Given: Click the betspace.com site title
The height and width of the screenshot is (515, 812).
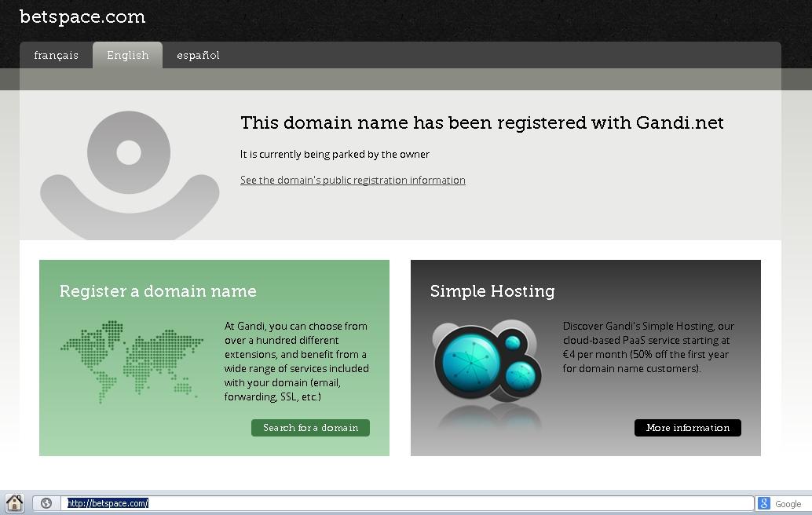Looking at the screenshot, I should tap(82, 17).
